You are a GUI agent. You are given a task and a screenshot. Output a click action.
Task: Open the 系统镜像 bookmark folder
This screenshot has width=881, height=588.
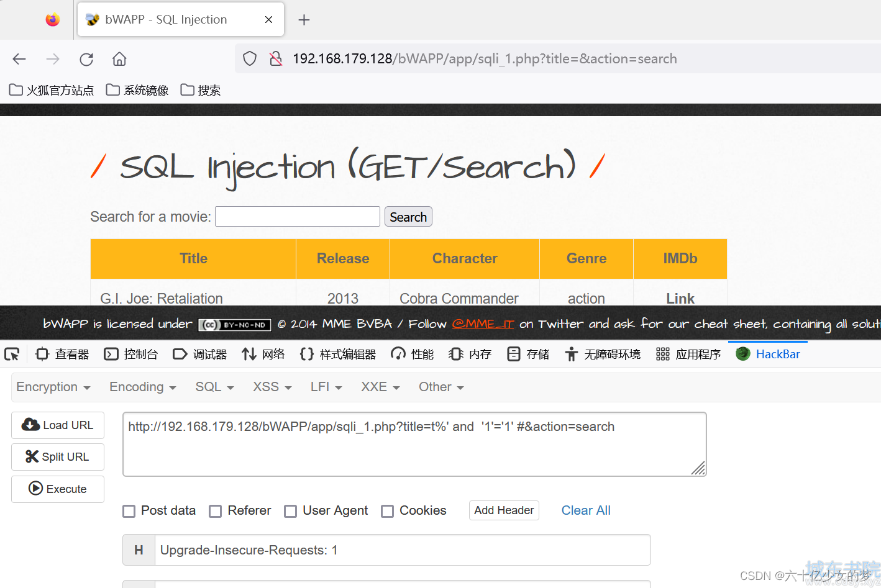click(137, 90)
